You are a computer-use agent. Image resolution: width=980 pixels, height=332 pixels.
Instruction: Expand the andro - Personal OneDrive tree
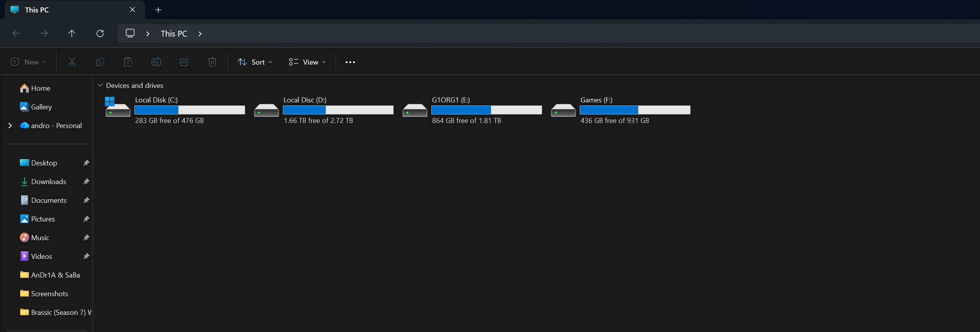[x=10, y=126]
